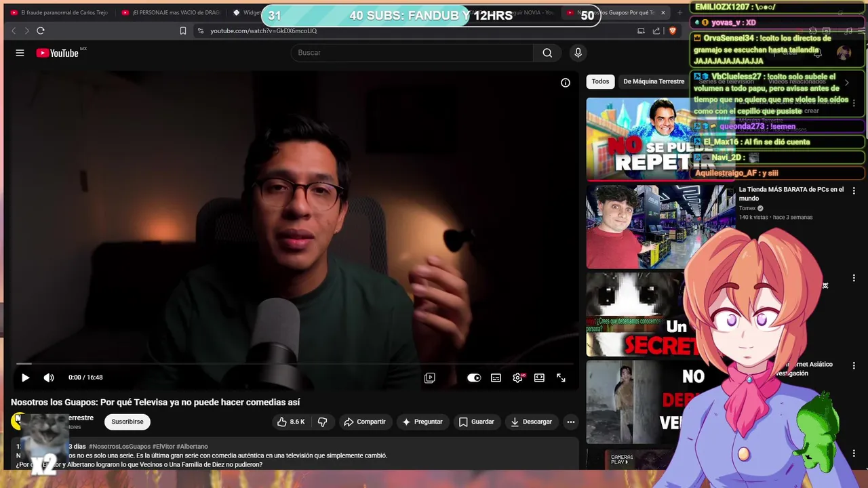Go back in browser history
Screen dimensions: 868x488
[x=14, y=30]
